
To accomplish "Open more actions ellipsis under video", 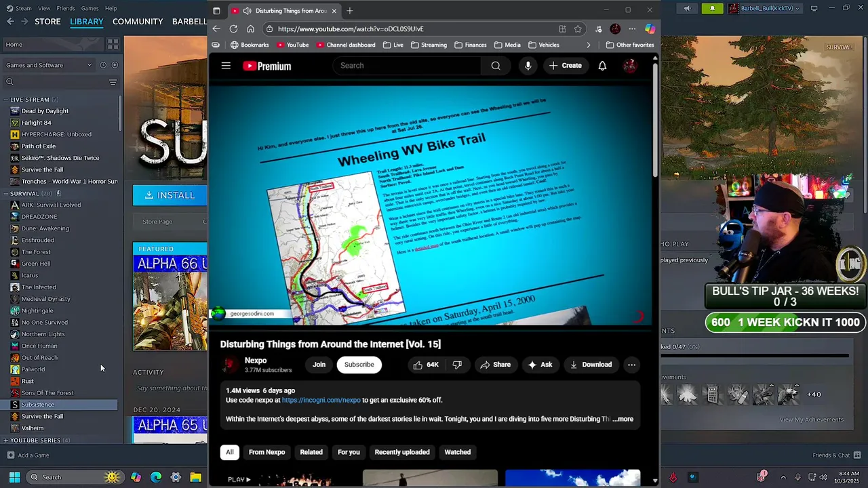I will pos(631,365).
